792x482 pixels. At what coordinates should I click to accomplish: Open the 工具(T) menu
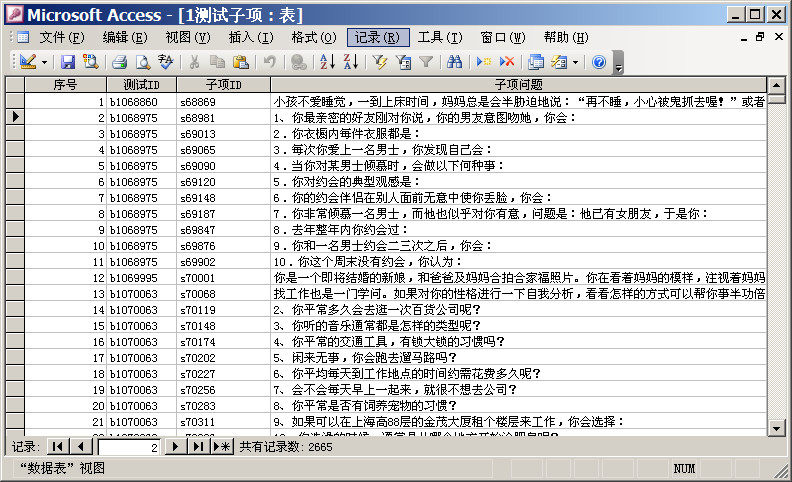click(x=440, y=37)
